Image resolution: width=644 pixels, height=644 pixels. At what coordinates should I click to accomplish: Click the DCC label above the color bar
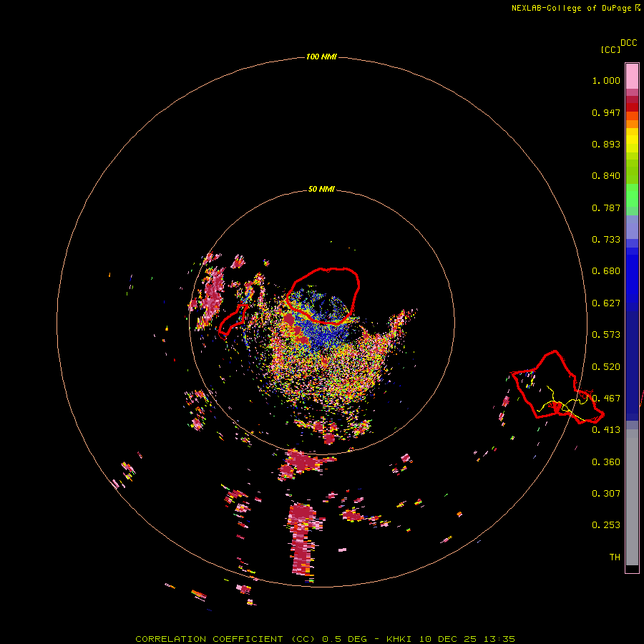tap(629, 42)
